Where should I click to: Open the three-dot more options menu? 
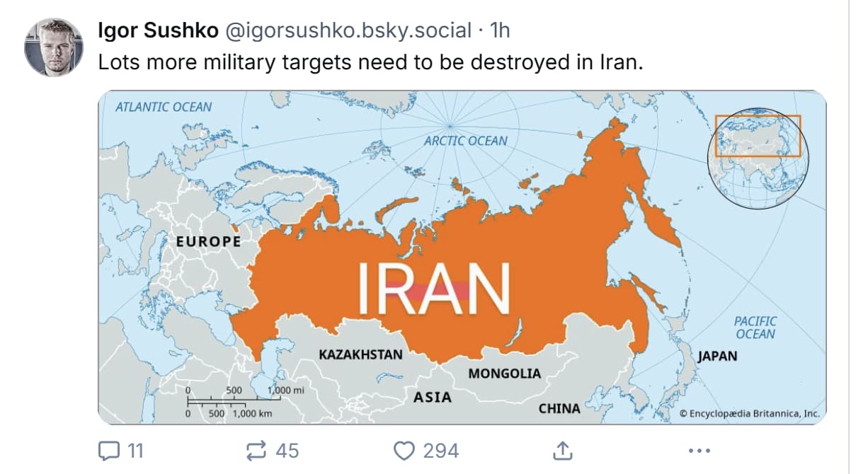tap(699, 451)
